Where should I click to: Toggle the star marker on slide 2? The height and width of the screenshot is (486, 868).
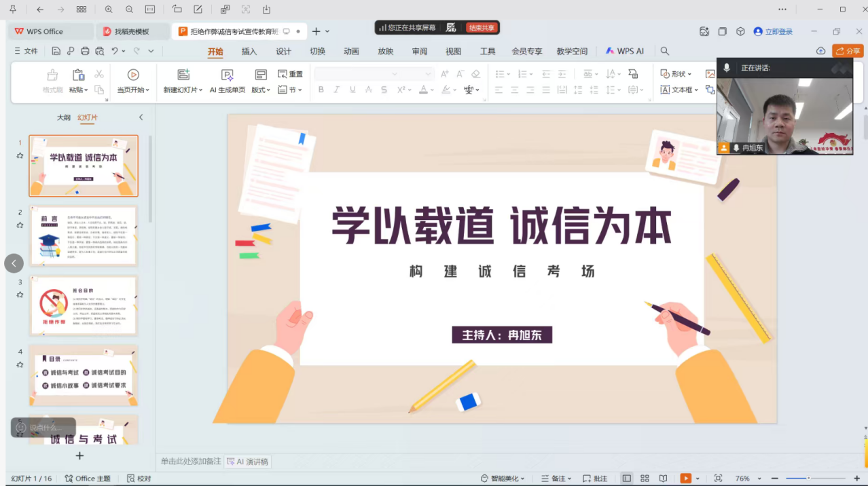pyautogui.click(x=20, y=225)
